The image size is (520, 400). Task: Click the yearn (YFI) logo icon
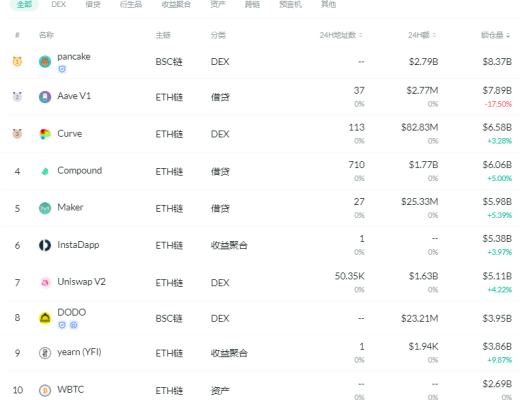click(45, 353)
